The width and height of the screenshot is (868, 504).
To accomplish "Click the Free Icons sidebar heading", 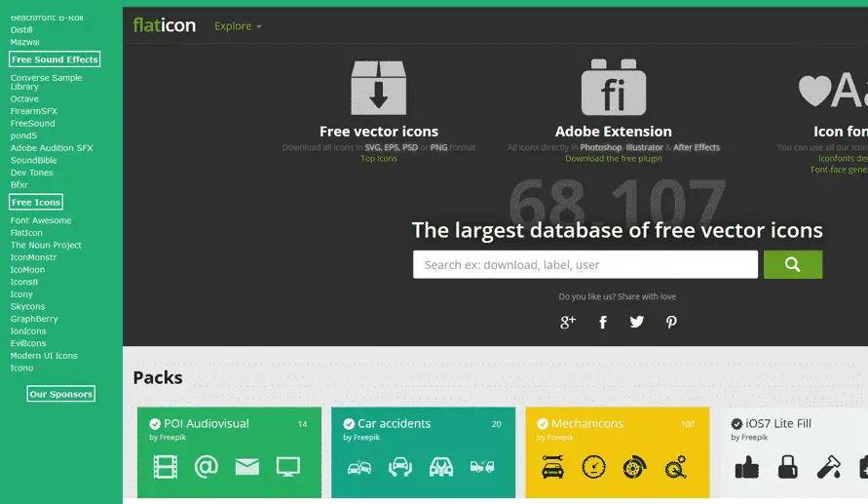I will click(36, 202).
